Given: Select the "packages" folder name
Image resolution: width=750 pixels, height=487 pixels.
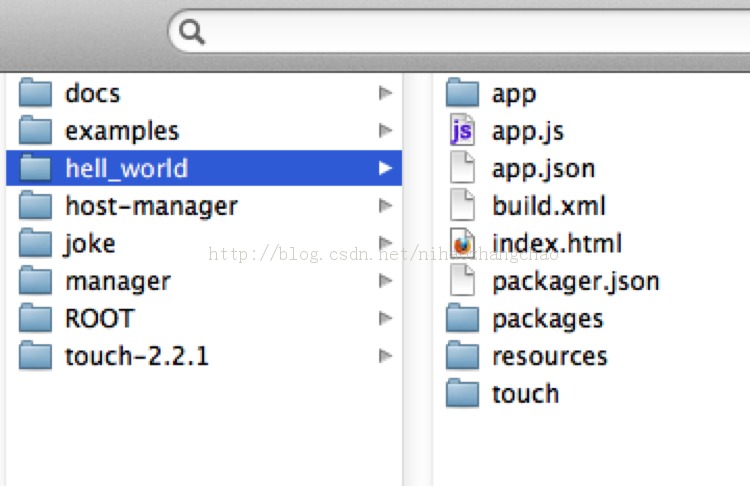Looking at the screenshot, I should [548, 320].
